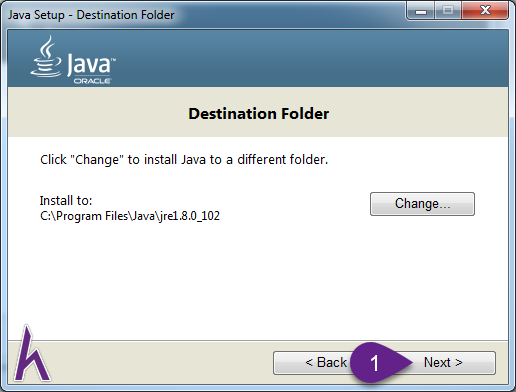Screen dimensions: 516x392
Task: Click the ORACLE text under Java logo
Action: [92, 81]
